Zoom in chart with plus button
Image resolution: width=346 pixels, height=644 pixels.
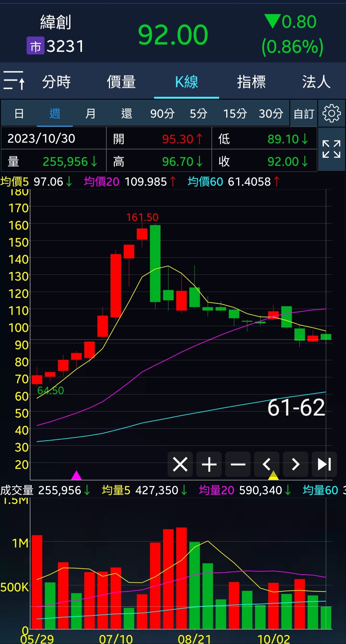(x=209, y=464)
